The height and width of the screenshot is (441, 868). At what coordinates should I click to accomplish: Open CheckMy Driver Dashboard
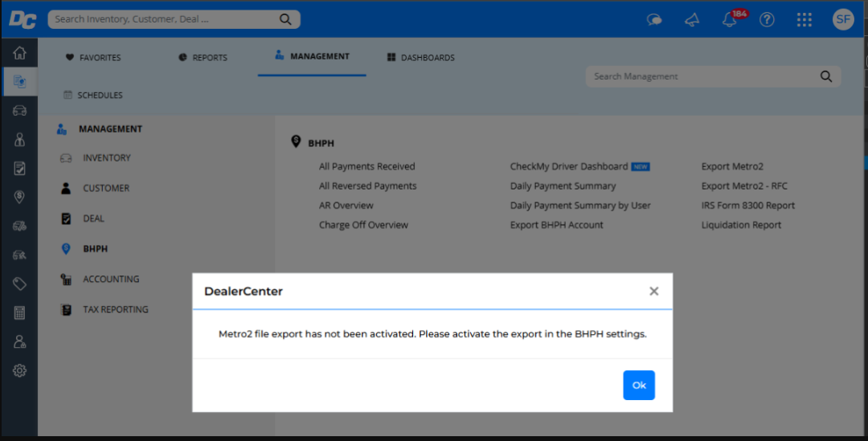569,166
